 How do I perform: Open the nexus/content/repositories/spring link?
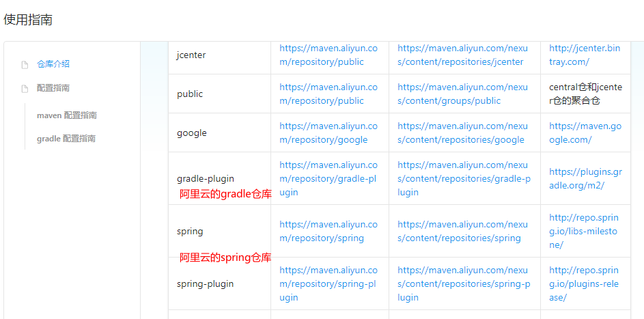click(463, 231)
